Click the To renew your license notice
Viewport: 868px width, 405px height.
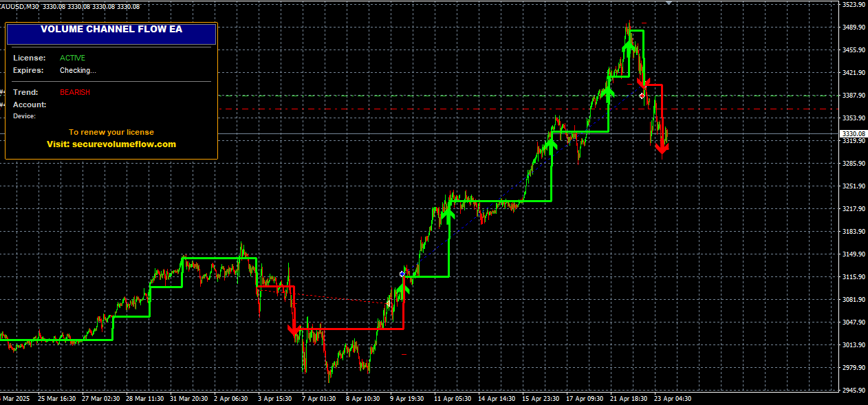(111, 132)
